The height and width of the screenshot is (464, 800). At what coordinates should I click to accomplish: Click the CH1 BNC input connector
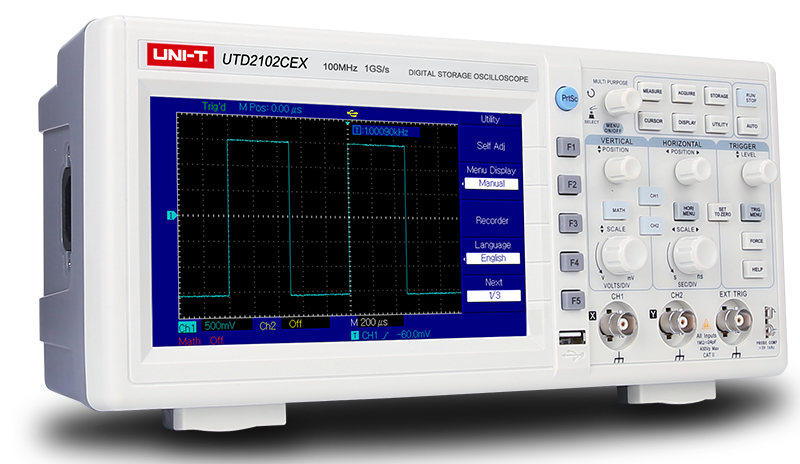pyautogui.click(x=619, y=324)
